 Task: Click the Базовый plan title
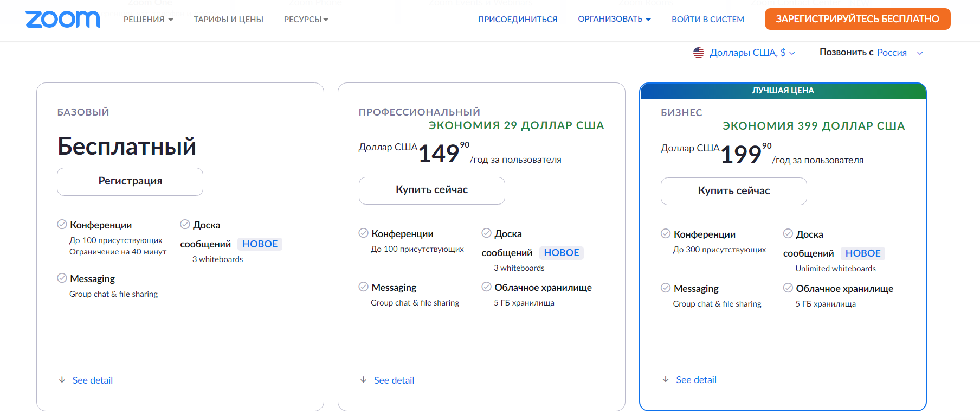(x=83, y=112)
